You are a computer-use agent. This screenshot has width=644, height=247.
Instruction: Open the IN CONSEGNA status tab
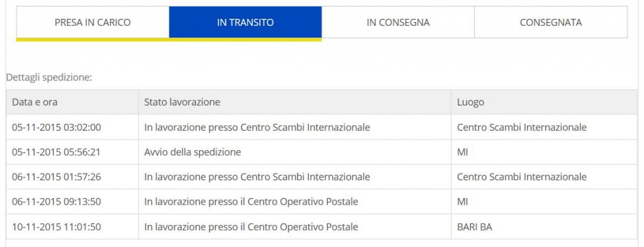tap(398, 22)
